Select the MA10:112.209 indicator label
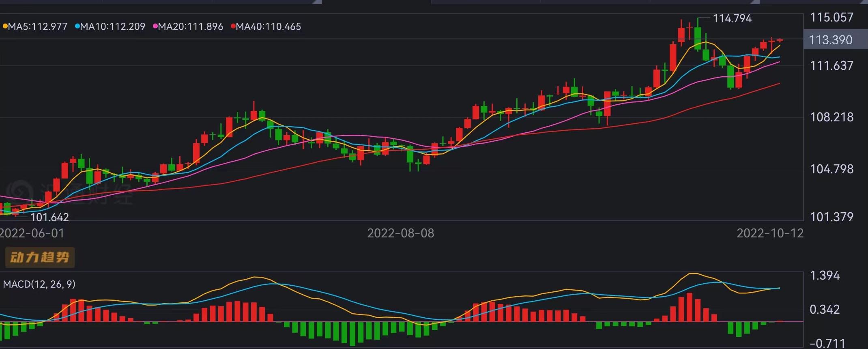868x349 pixels. [x=112, y=27]
